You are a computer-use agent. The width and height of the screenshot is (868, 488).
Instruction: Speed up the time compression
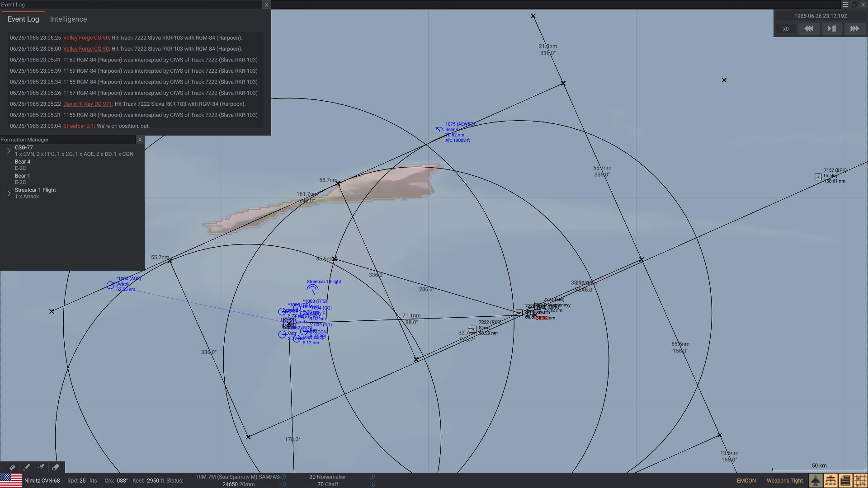point(854,28)
